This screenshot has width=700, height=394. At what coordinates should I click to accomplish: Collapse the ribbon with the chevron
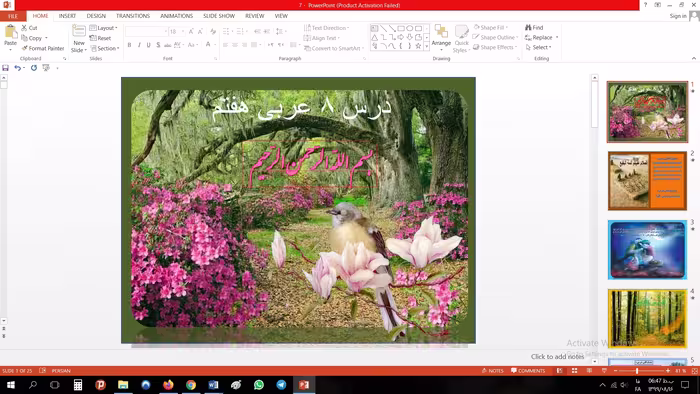coord(694,58)
